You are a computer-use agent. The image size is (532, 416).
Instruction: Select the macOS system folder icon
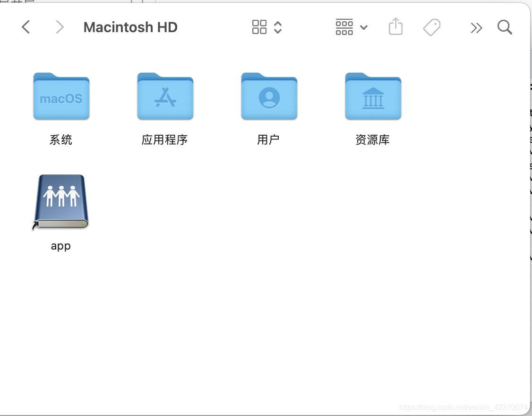pos(61,96)
